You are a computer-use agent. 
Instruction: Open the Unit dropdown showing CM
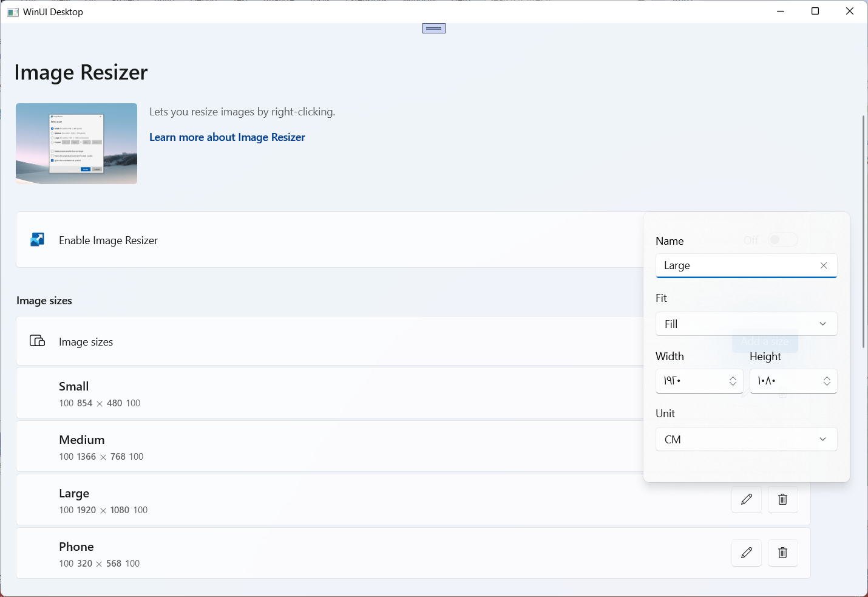coord(746,439)
